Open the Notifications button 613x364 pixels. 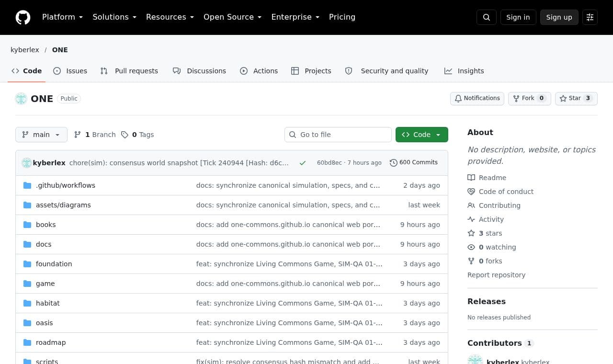(477, 98)
